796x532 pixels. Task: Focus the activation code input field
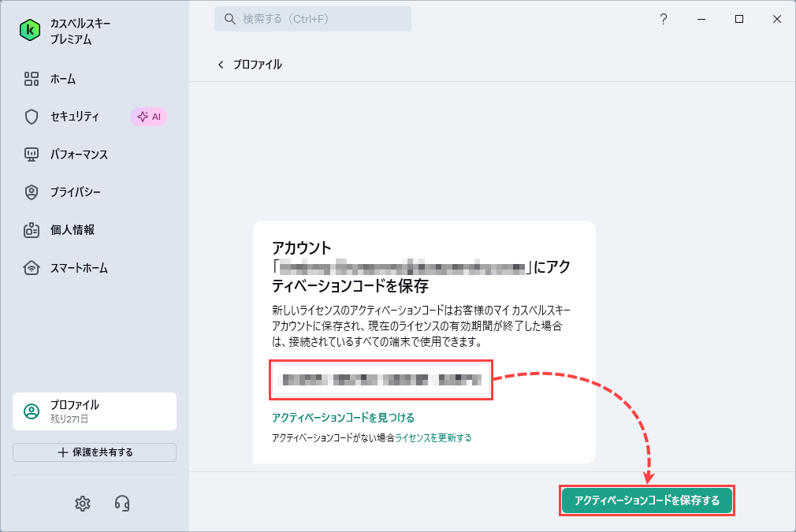tap(381, 380)
